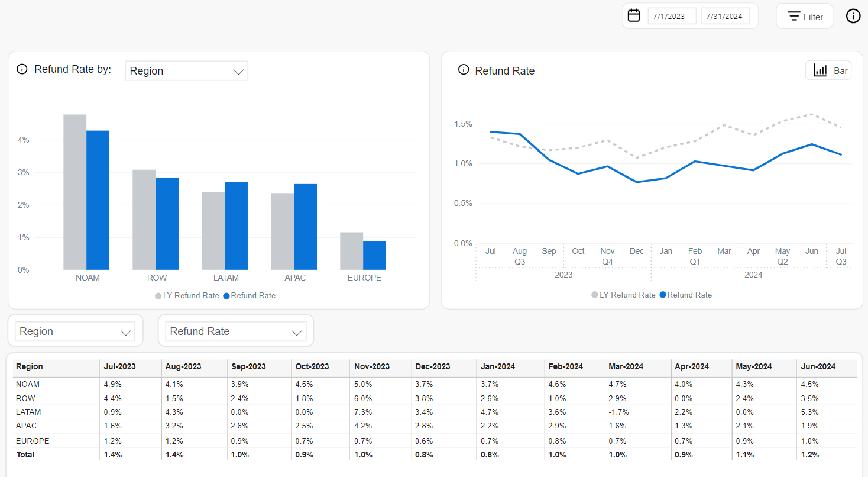The height and width of the screenshot is (477, 868).
Task: Click the Q1 quarter label on line chart axis
Action: [x=695, y=261]
